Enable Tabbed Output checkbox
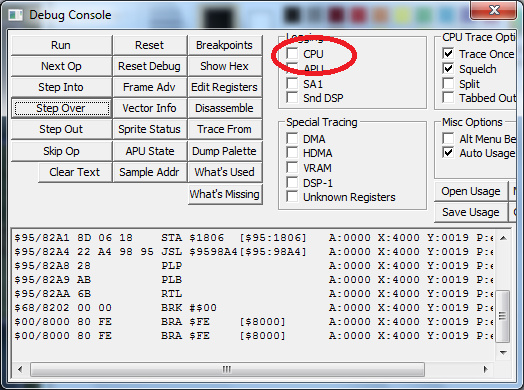Screen dimensions: 524x390 448,98
